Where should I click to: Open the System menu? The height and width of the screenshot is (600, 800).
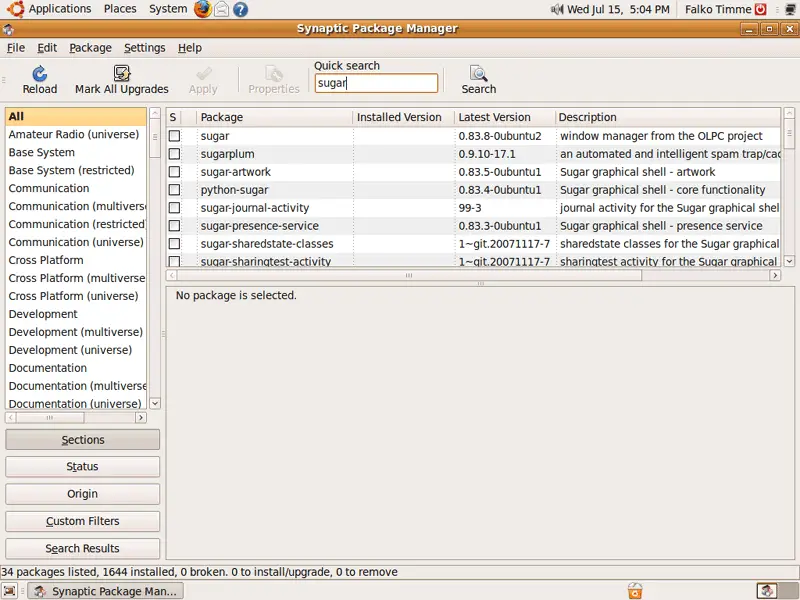click(168, 9)
